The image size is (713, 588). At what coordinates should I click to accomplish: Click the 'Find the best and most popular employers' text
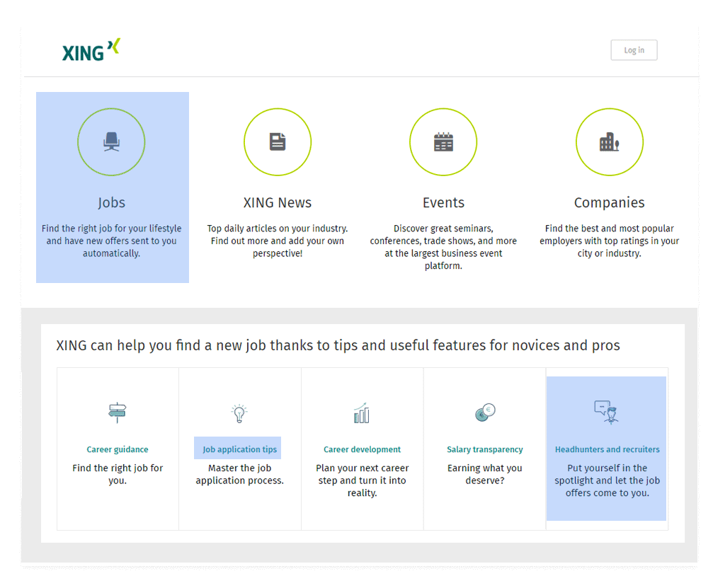[x=610, y=241]
